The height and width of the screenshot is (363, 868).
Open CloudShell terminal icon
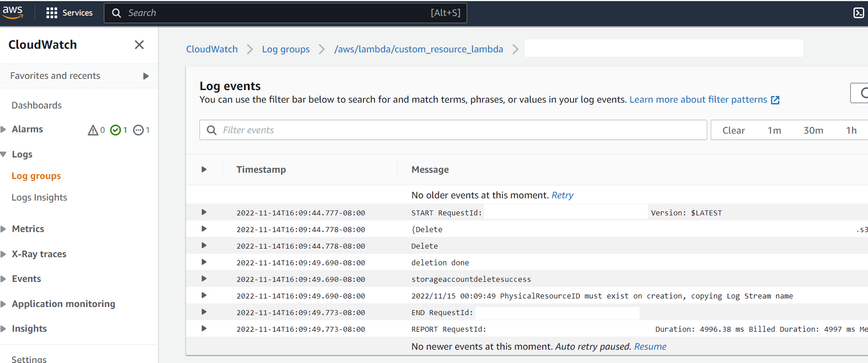click(x=859, y=13)
